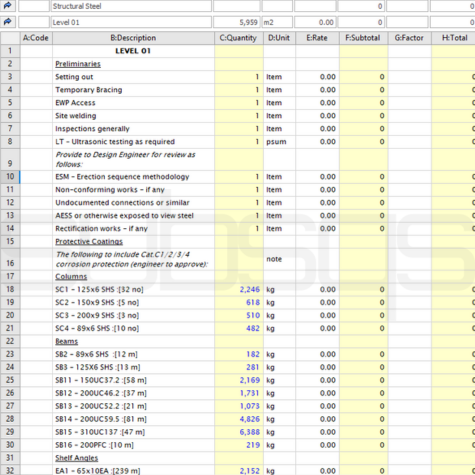Screen dimensions: 475x475
Task: Select Undocumented connections or similar cell
Action: pyautogui.click(x=133, y=203)
